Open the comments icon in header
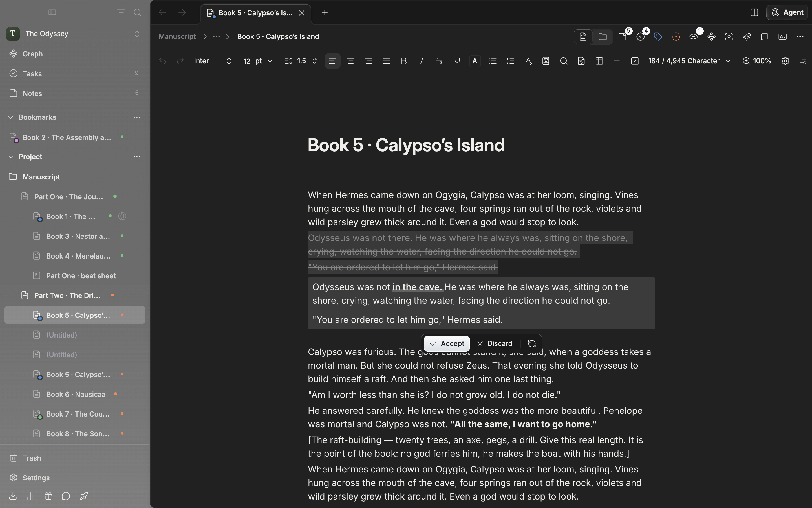The height and width of the screenshot is (508, 812). coord(765,37)
